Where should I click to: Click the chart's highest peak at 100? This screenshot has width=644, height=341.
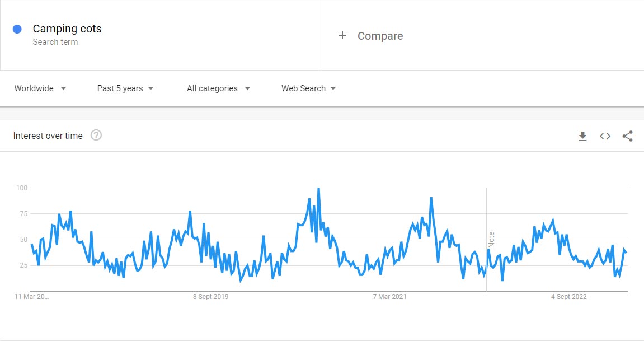[x=318, y=189]
